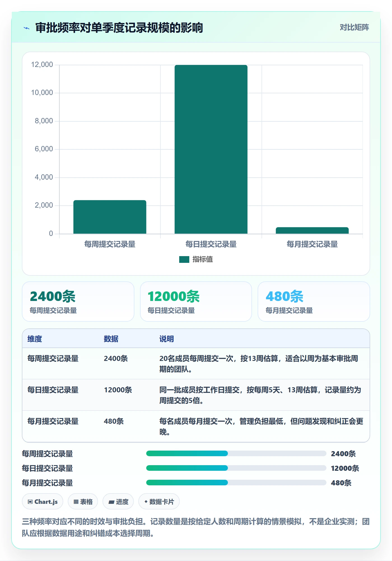This screenshot has height=561, width=392.
Task: Click the 说明 column header
Action: coord(167,339)
